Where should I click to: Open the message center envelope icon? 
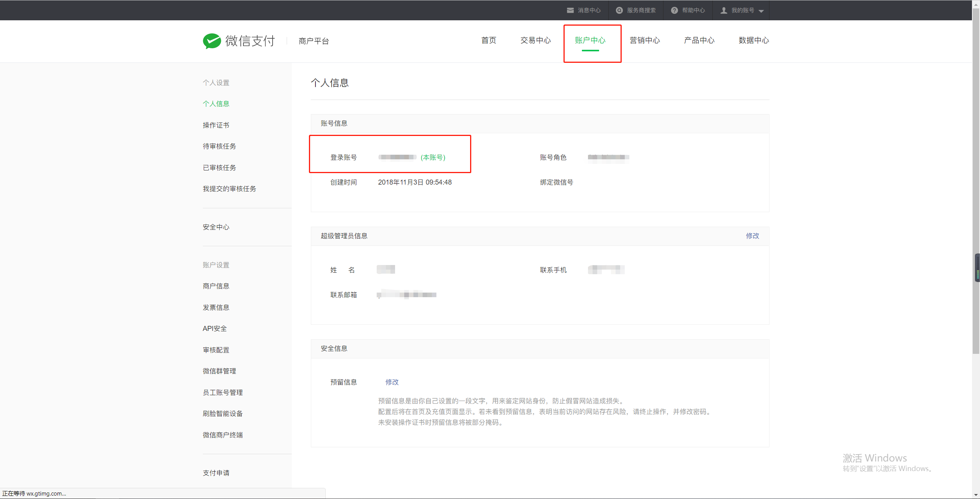570,10
